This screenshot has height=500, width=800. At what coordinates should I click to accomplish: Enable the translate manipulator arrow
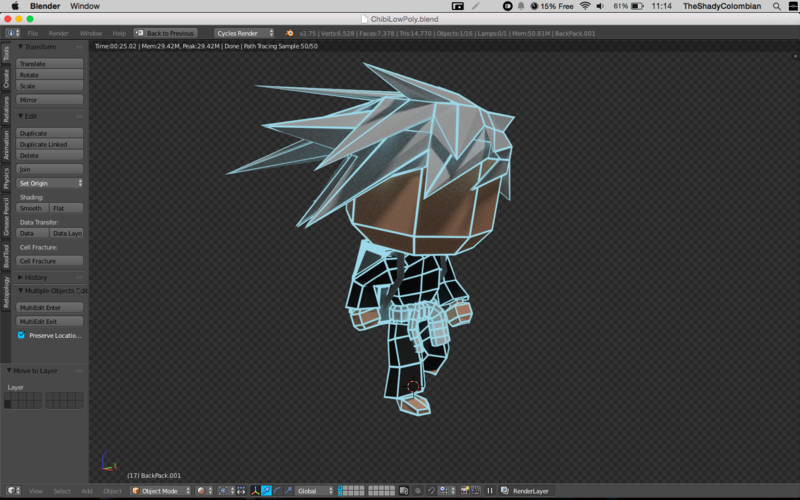267,491
